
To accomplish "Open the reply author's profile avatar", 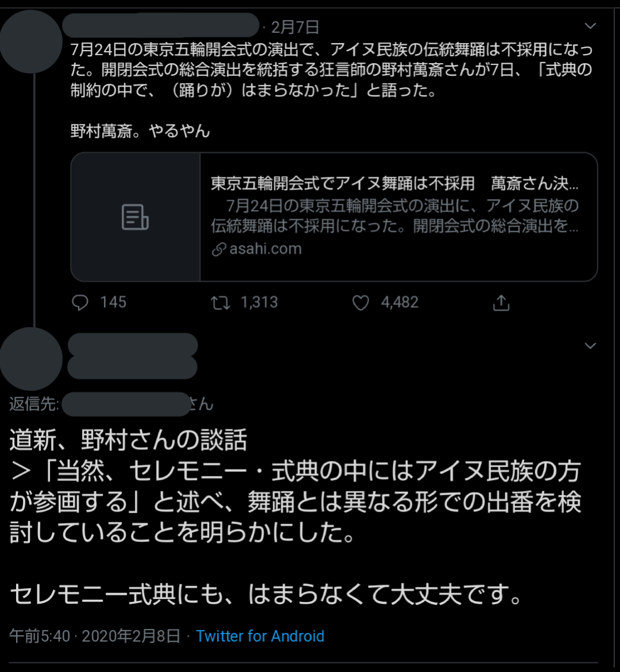I will 31,359.
